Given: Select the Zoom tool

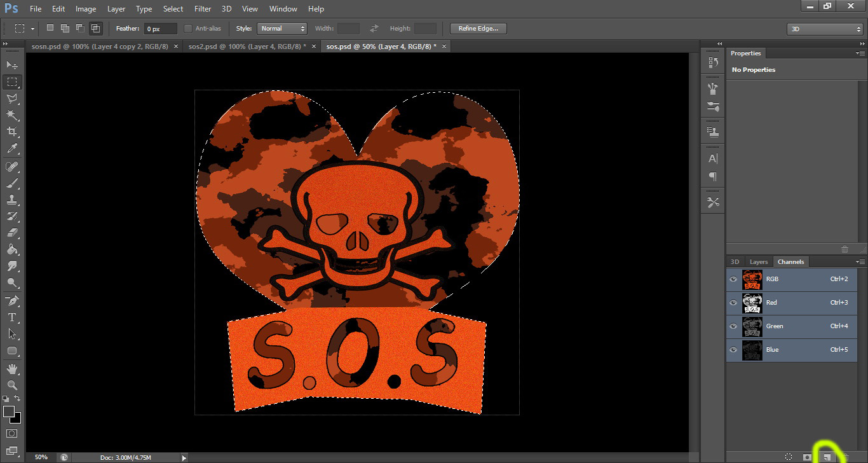Looking at the screenshot, I should tap(12, 385).
